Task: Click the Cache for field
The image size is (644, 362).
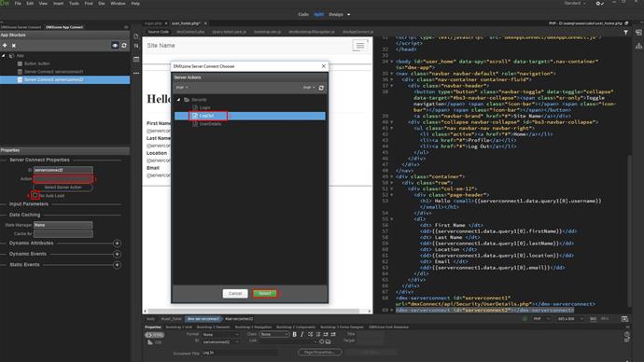Action: (63, 233)
